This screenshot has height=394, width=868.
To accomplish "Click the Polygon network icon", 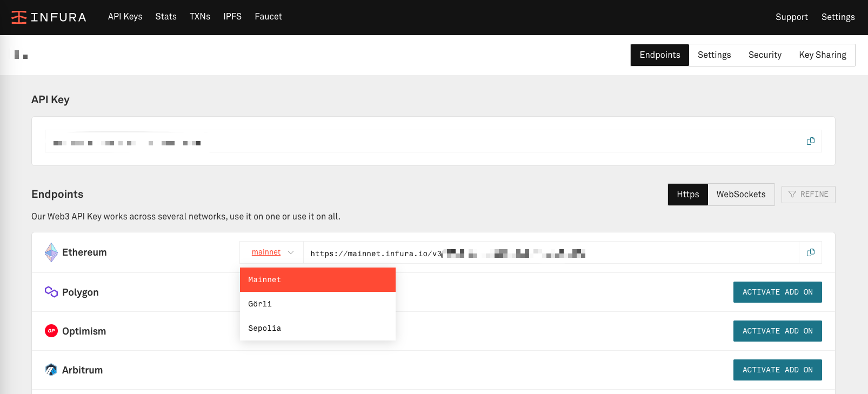I will click(51, 292).
